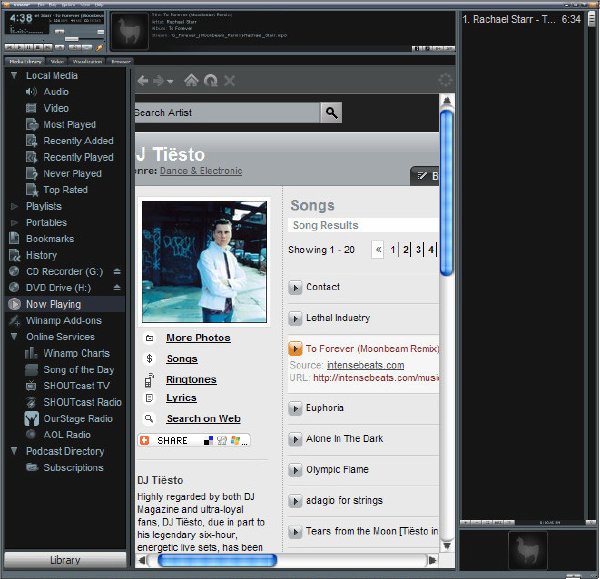This screenshot has height=579, width=600.
Task: Select the Recently Added view
Action: [78, 141]
